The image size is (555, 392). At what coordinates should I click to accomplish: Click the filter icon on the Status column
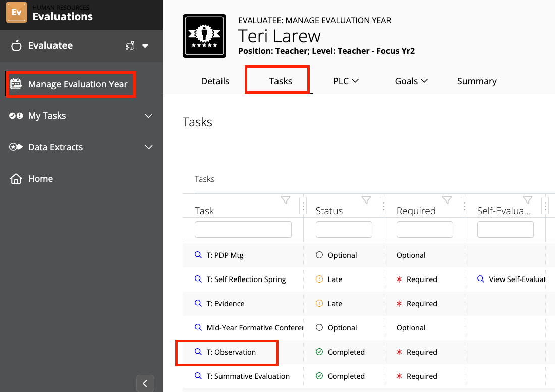click(x=366, y=199)
